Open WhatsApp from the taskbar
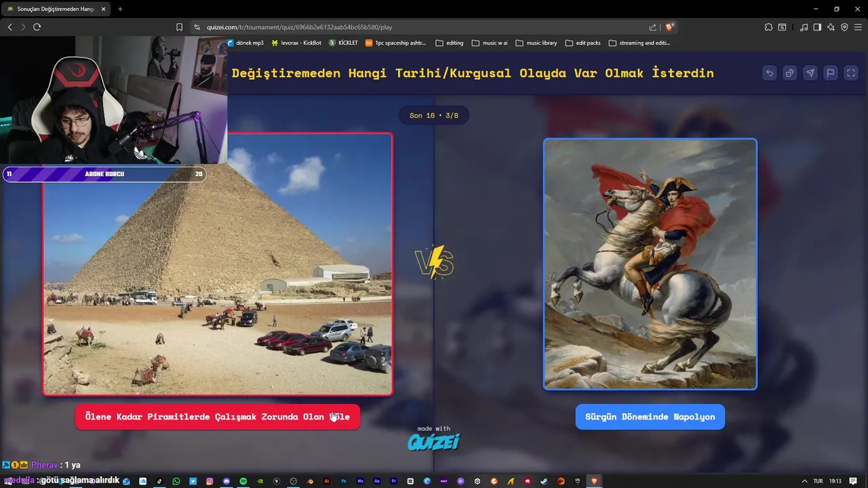Image resolution: width=868 pixels, height=488 pixels. 176,481
